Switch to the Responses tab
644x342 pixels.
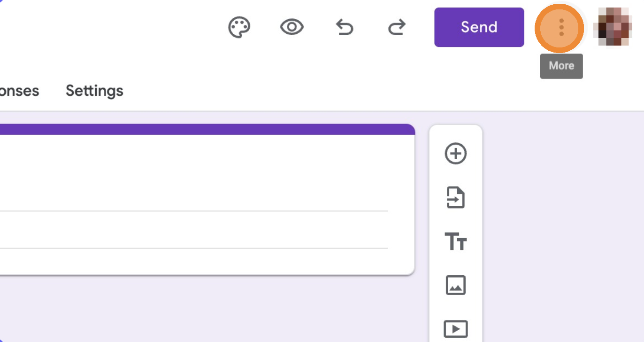[19, 91]
